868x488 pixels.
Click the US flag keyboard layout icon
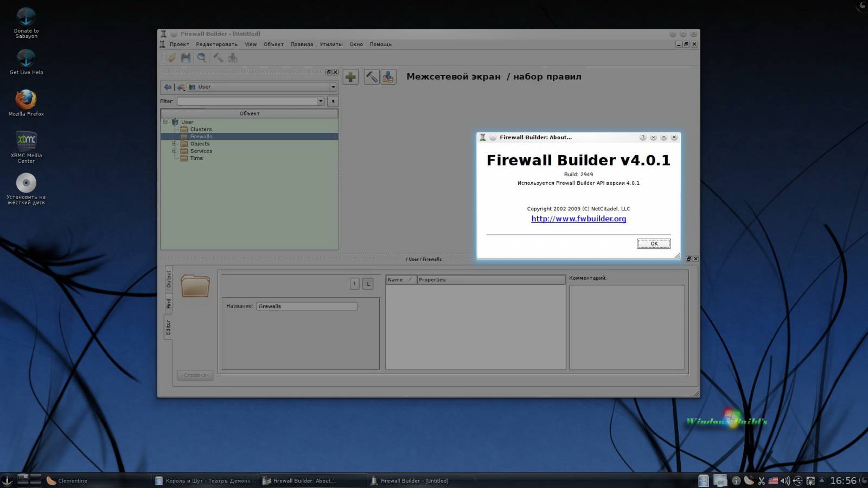(773, 480)
